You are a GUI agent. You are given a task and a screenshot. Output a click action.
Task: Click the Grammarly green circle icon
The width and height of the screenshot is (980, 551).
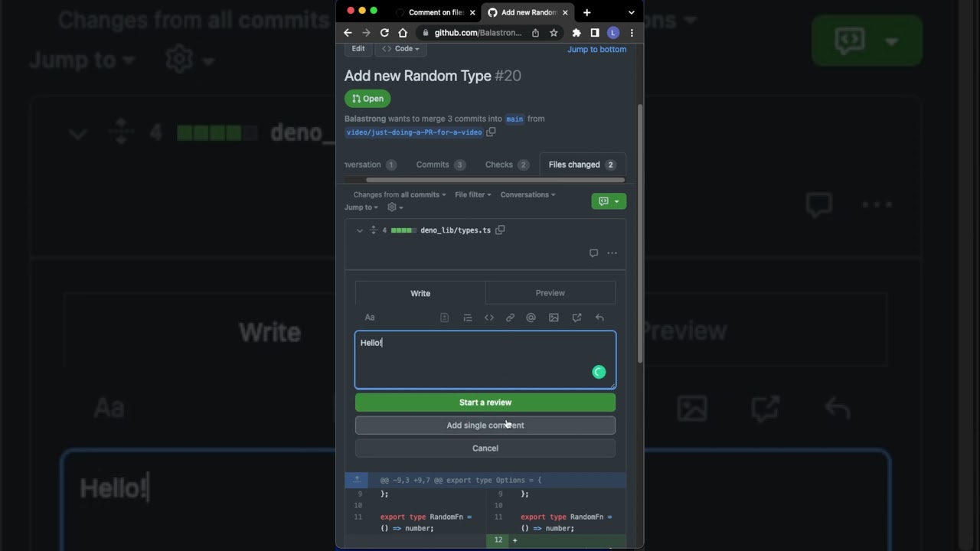click(599, 372)
